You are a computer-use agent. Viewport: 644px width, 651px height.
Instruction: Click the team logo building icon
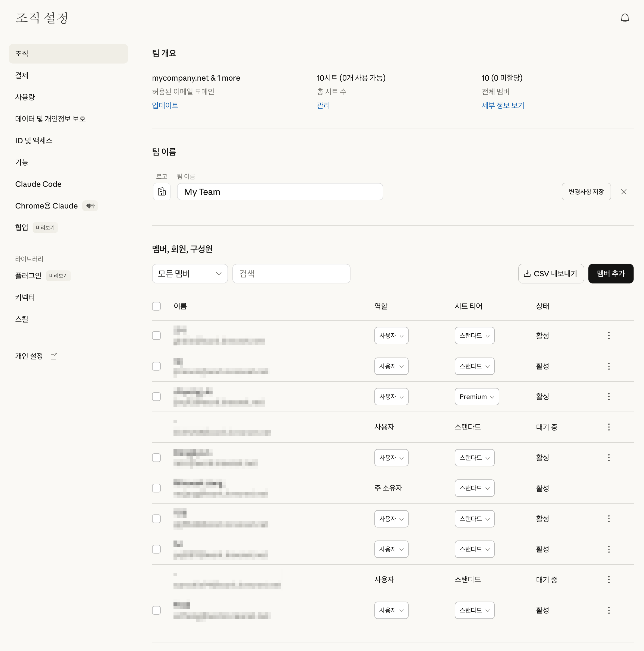(162, 192)
